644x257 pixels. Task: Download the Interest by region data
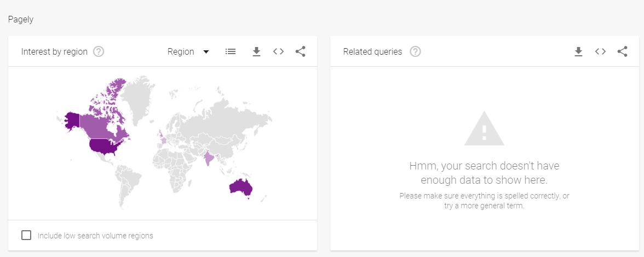coord(256,51)
